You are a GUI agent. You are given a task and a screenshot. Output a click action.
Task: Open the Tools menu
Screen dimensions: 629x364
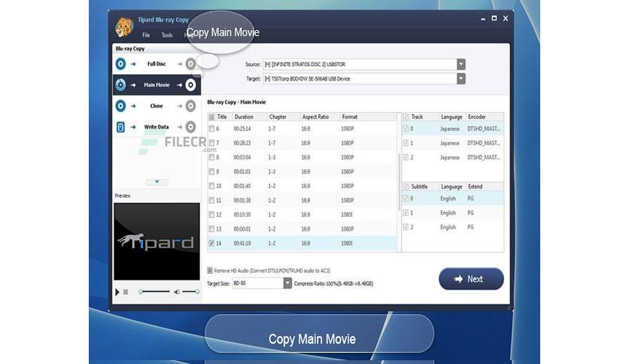pos(167,35)
